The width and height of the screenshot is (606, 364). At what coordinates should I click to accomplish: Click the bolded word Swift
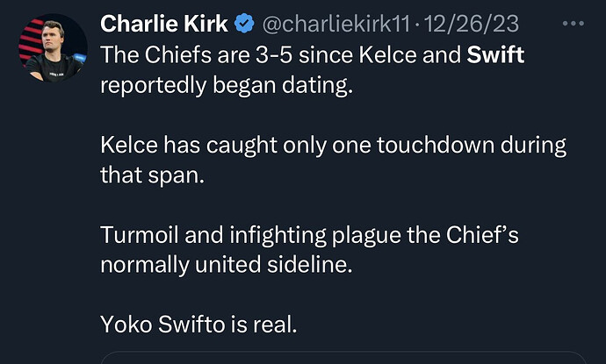(x=495, y=54)
